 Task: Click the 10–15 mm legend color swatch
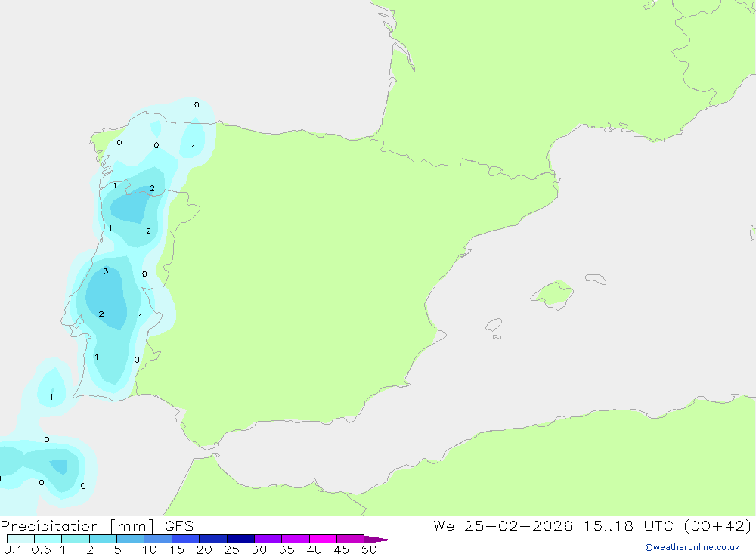[158, 539]
